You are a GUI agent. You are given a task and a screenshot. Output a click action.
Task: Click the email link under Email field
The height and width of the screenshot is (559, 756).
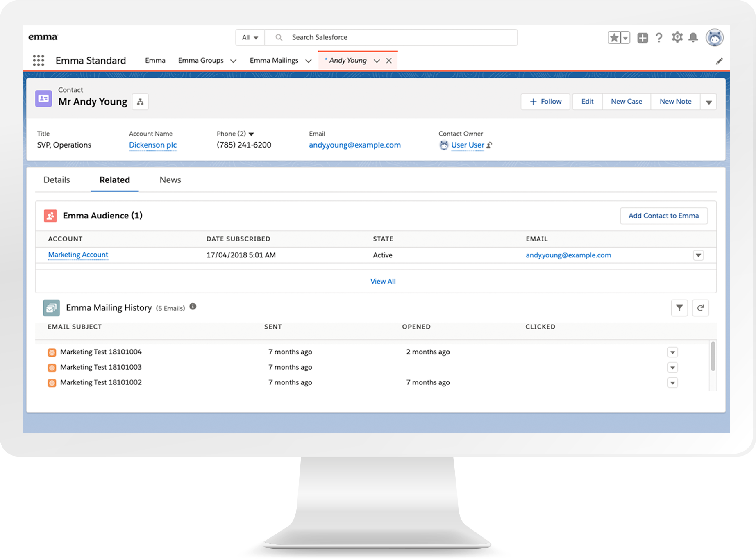pos(355,145)
